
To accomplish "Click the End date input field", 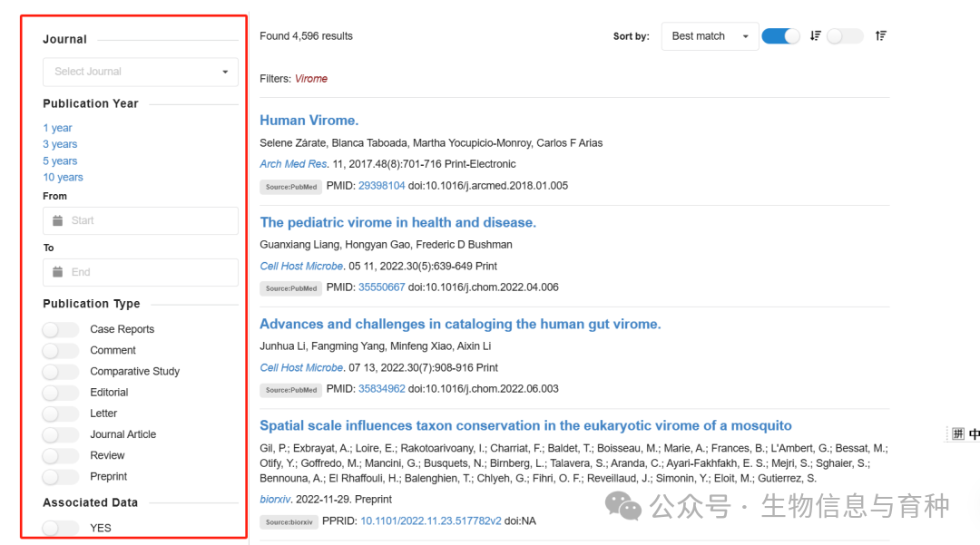I will coord(150,272).
